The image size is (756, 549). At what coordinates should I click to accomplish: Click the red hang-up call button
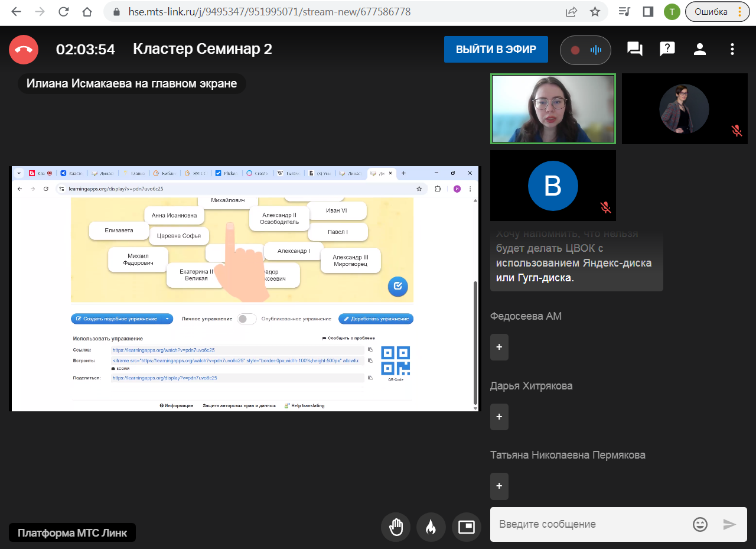click(24, 50)
